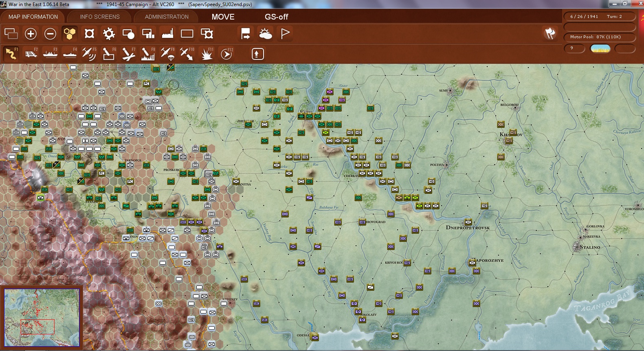Image resolution: width=644 pixels, height=351 pixels.
Task: Click the Taganrog Bay label
Action: pyautogui.click(x=602, y=302)
